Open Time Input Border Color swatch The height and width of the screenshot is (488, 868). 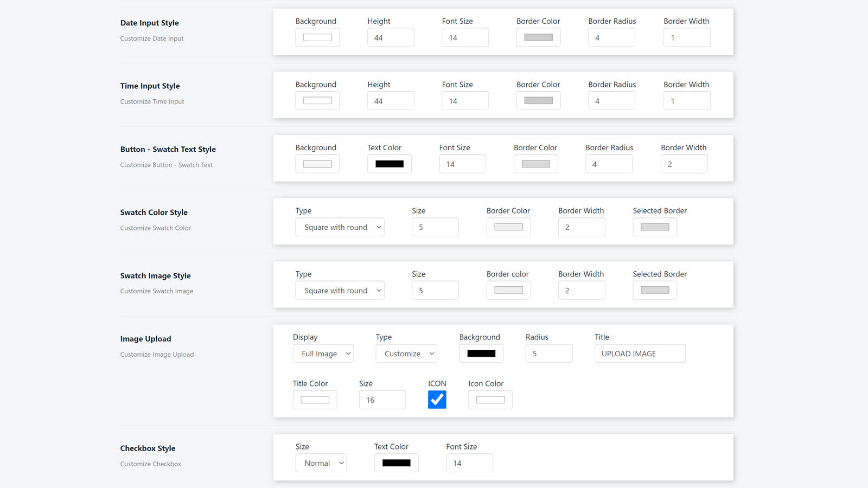[x=538, y=101]
